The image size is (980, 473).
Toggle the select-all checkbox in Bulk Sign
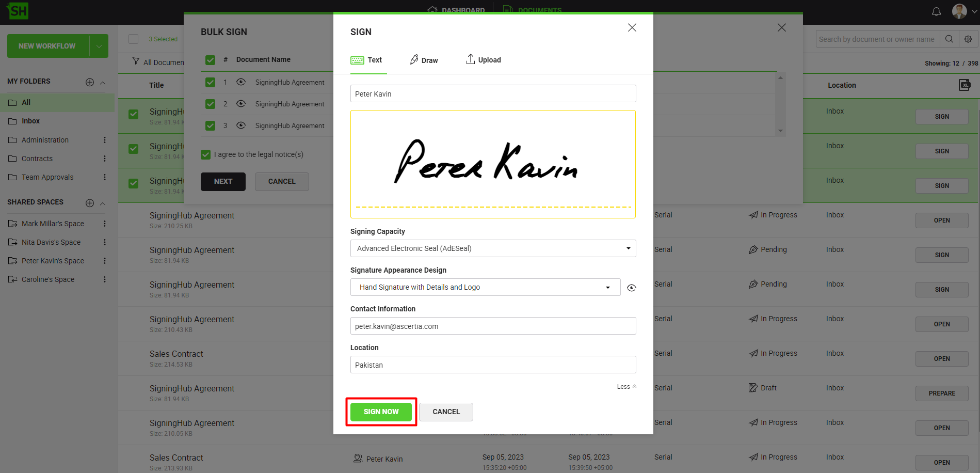210,60
